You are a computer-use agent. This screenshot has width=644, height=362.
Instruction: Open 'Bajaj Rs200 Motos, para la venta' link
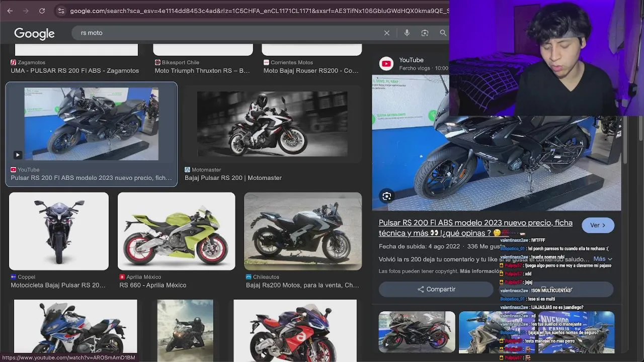click(302, 285)
